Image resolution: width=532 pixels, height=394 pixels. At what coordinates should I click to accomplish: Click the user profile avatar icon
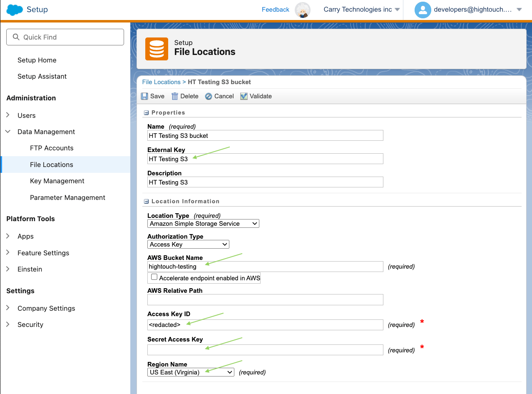click(423, 10)
